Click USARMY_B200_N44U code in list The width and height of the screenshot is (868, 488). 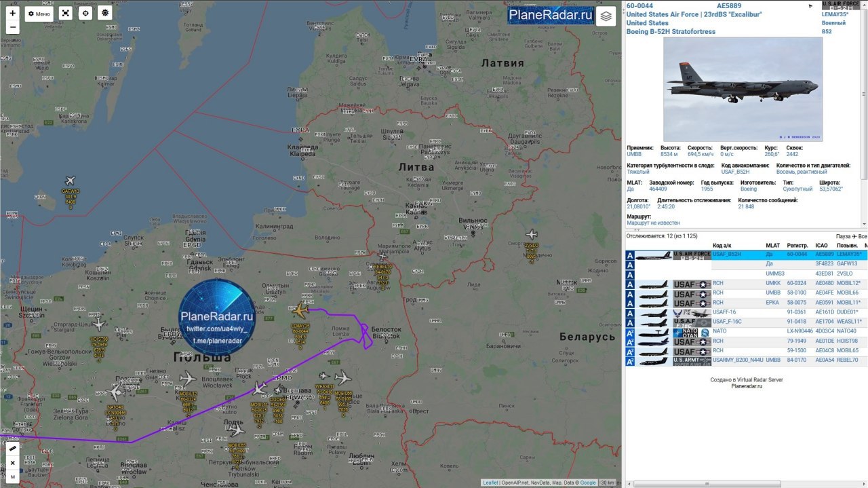click(738, 361)
